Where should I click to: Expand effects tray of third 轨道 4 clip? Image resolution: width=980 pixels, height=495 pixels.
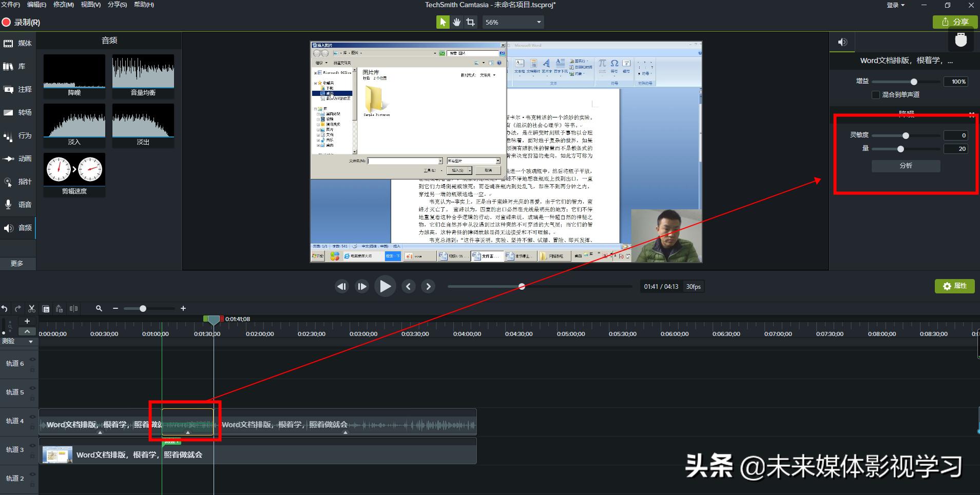tap(345, 432)
